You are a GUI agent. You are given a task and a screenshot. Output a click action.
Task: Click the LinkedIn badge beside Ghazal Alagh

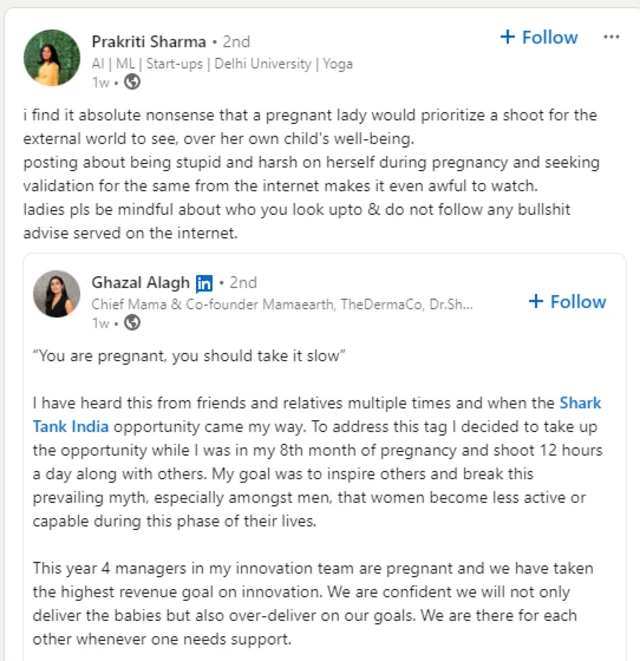204,283
